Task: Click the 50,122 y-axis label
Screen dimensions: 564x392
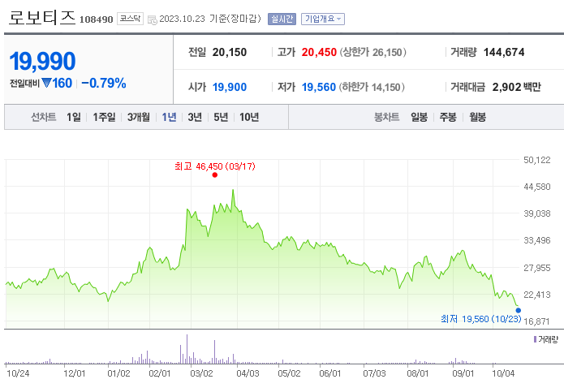Action: [537, 160]
